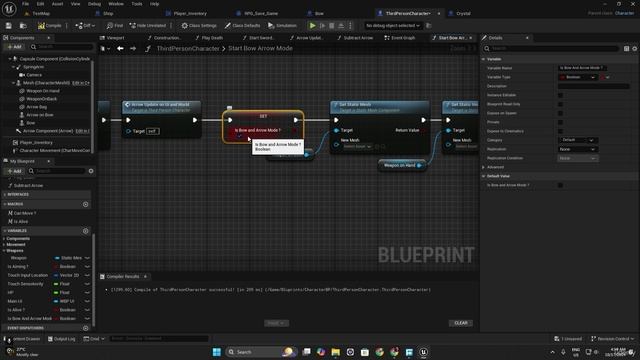Click Variable Type container type swatch
The width and height of the screenshot is (640, 360).
603,77
